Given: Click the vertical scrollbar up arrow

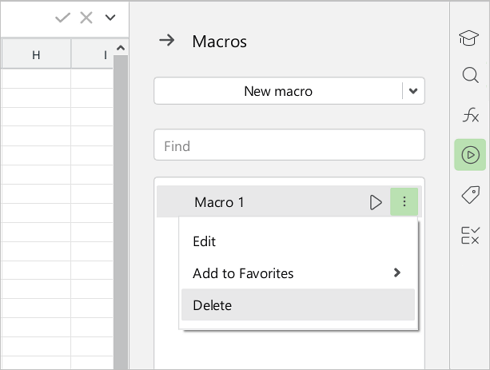Looking at the screenshot, I should (x=121, y=48).
